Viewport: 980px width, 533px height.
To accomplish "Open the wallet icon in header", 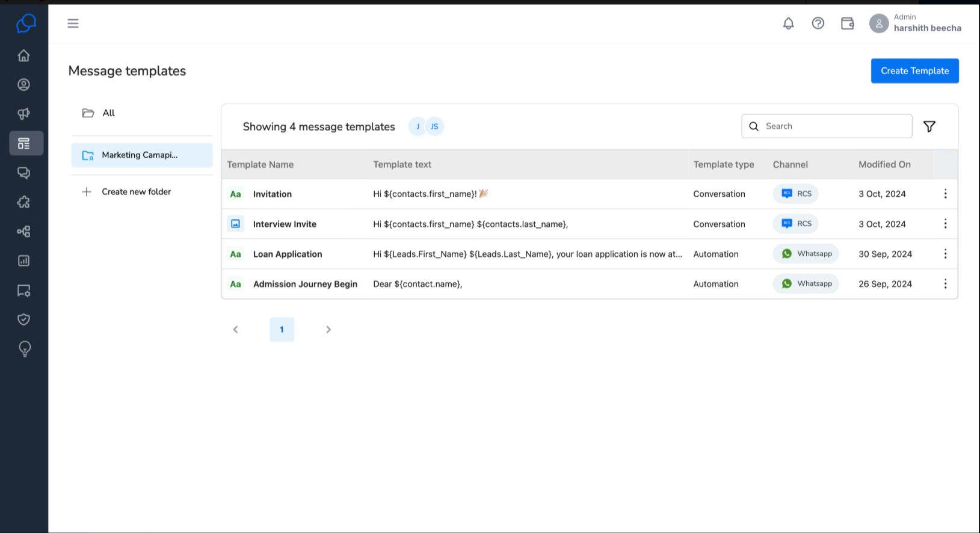I will [847, 23].
